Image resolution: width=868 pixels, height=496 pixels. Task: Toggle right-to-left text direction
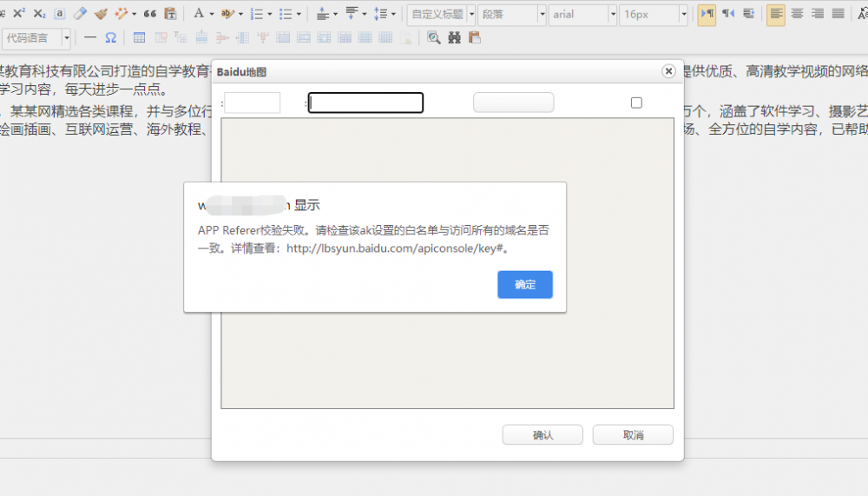[x=728, y=13]
